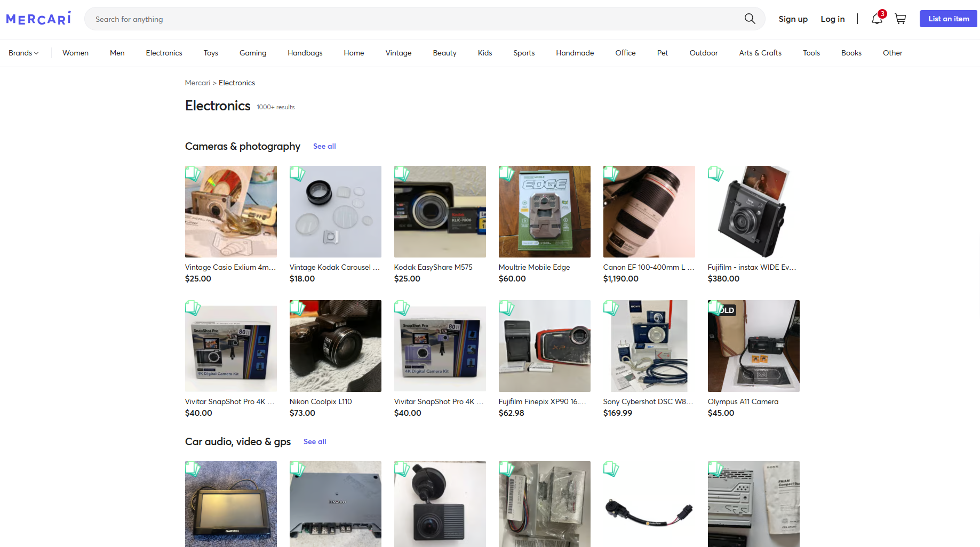Click badge icon on Nikon Coolpix L110 listing

pyautogui.click(x=298, y=308)
